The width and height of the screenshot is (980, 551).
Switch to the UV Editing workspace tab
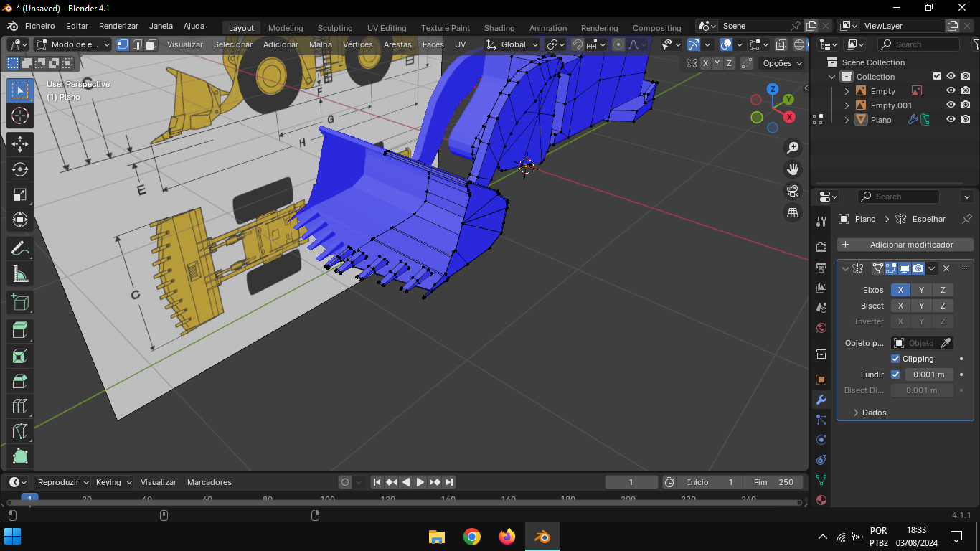tap(387, 28)
